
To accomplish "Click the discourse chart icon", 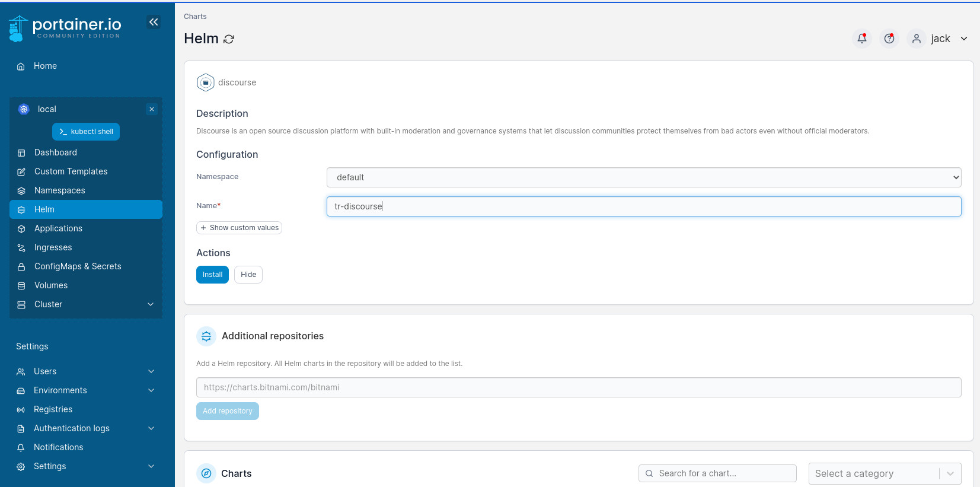I will coord(206,82).
